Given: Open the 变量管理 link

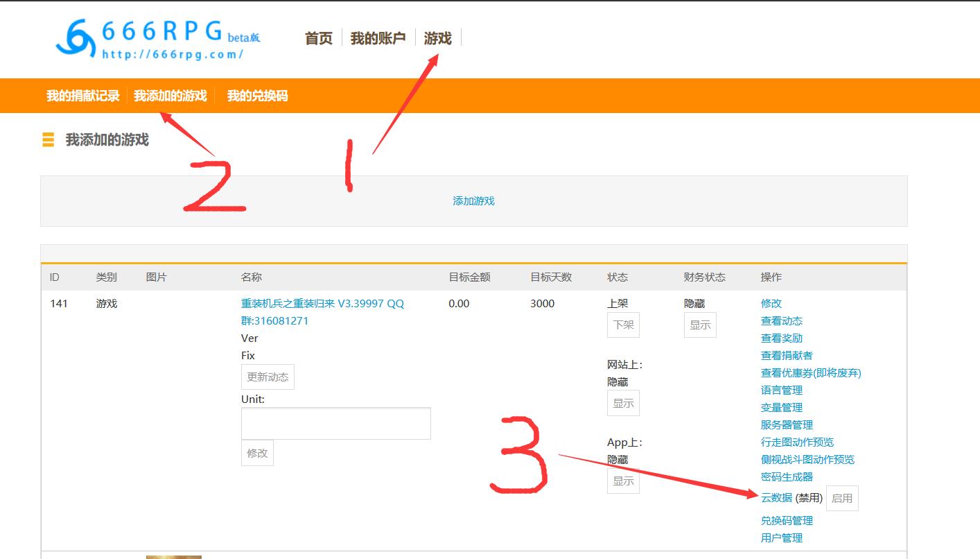Looking at the screenshot, I should [782, 408].
